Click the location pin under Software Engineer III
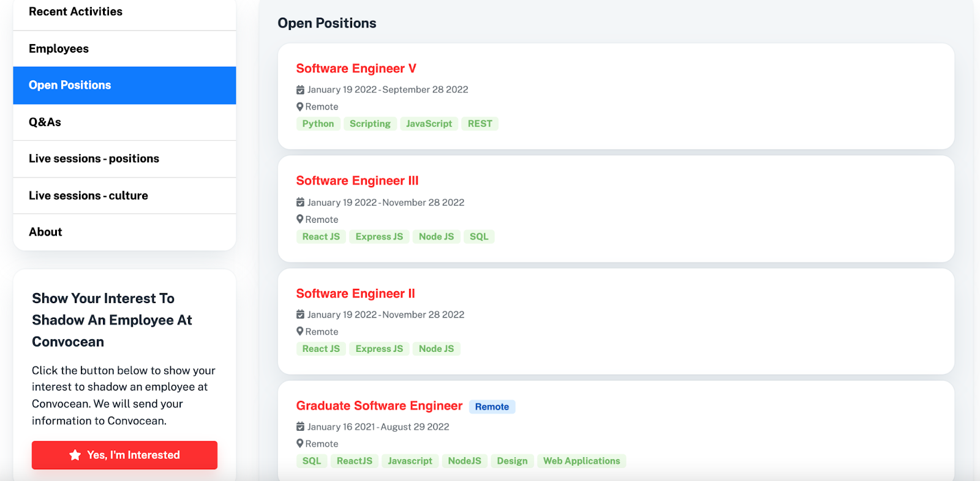 300,219
